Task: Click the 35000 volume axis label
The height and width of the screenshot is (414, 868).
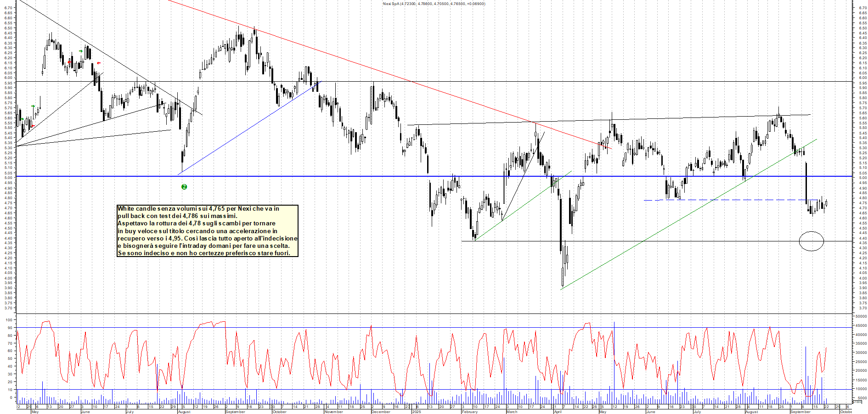Action: 861,344
